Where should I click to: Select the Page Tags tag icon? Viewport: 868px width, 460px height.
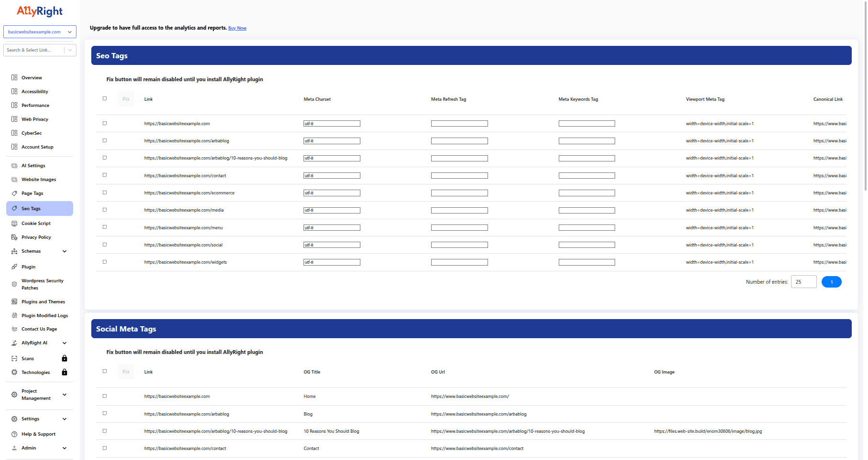[14, 193]
